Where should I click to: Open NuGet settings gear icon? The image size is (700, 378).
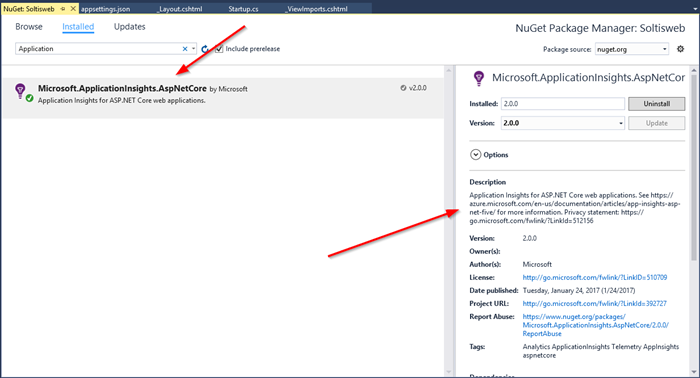pyautogui.click(x=680, y=49)
